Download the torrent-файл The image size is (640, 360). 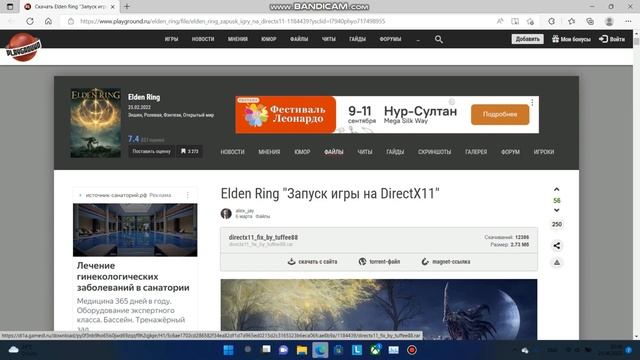[x=379, y=262]
